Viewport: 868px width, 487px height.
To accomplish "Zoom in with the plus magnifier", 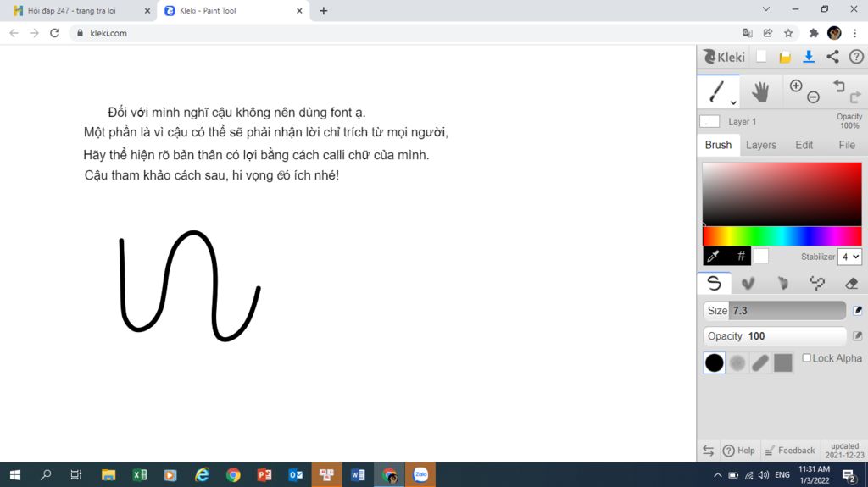I will pyautogui.click(x=796, y=86).
